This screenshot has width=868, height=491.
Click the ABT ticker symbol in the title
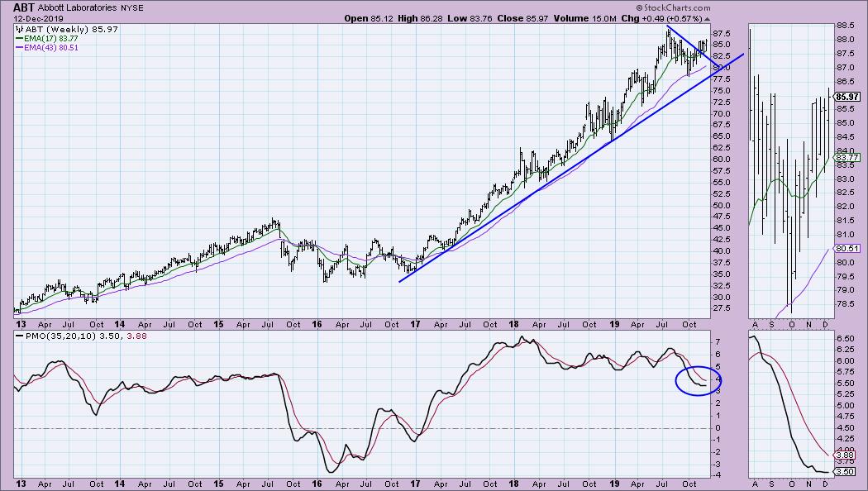[x=24, y=7]
